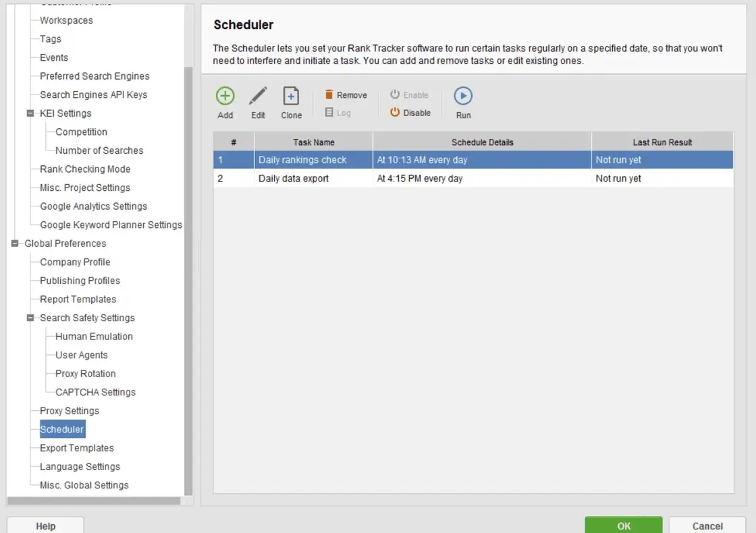Select User Agents settings
Viewport: 756px width, 533px height.
[x=82, y=355]
